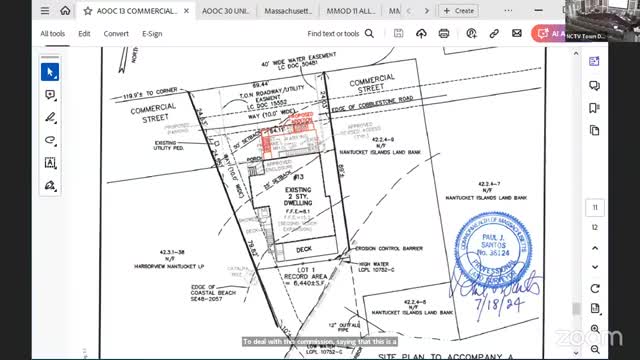The width and height of the screenshot is (640, 360).
Task: Open the Convert menu
Action: click(x=116, y=34)
